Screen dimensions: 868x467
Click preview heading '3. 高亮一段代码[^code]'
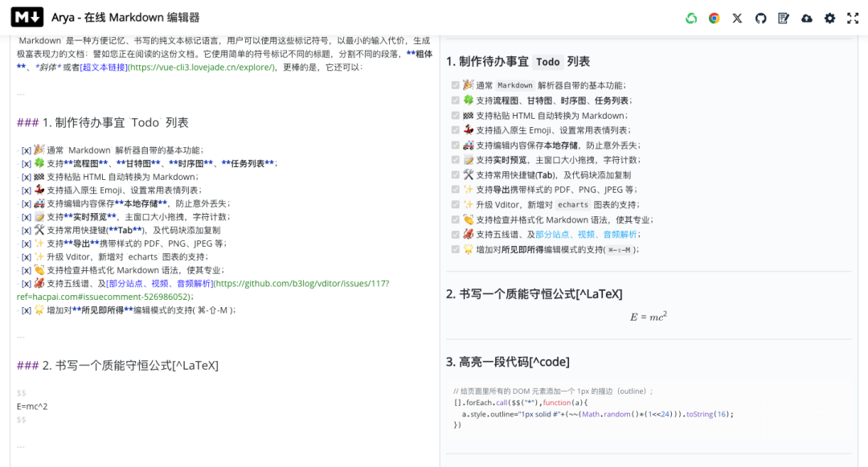[508, 362]
